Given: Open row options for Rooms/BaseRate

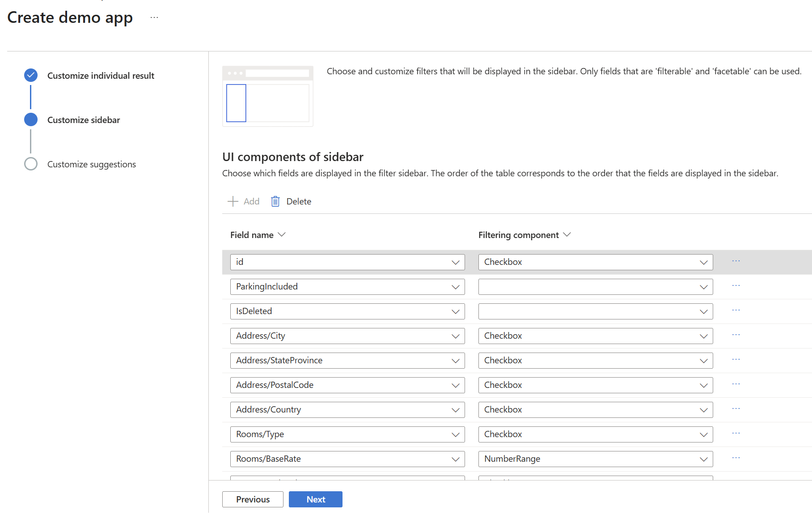Looking at the screenshot, I should [736, 458].
